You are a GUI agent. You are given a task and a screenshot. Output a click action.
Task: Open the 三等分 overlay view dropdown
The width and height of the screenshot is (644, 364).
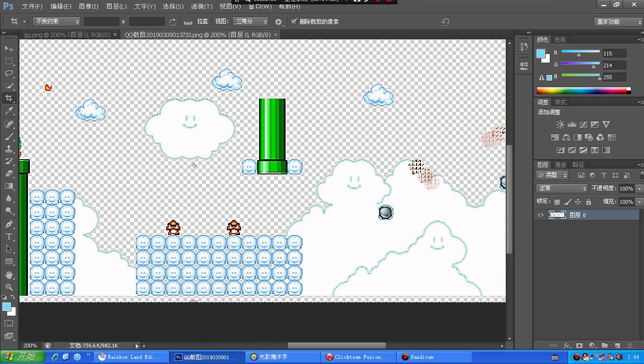point(250,22)
